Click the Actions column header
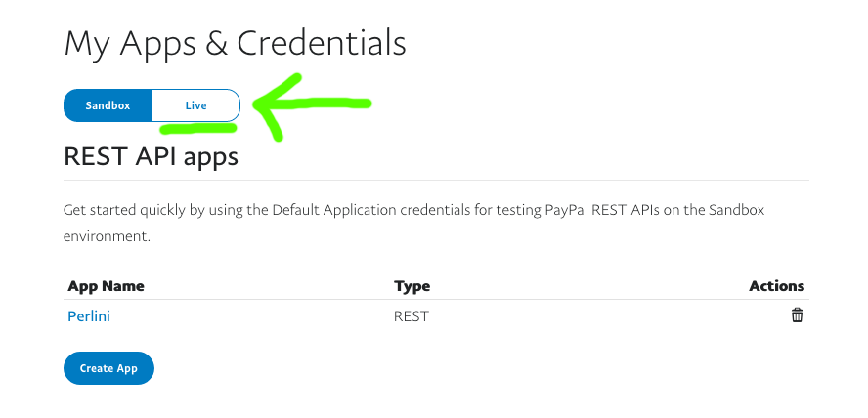The width and height of the screenshot is (868, 418). tap(776, 286)
